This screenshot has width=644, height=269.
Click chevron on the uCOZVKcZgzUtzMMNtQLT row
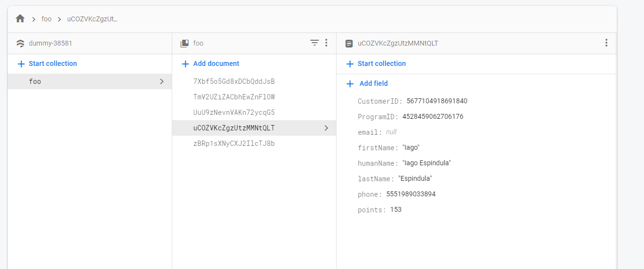click(x=326, y=128)
